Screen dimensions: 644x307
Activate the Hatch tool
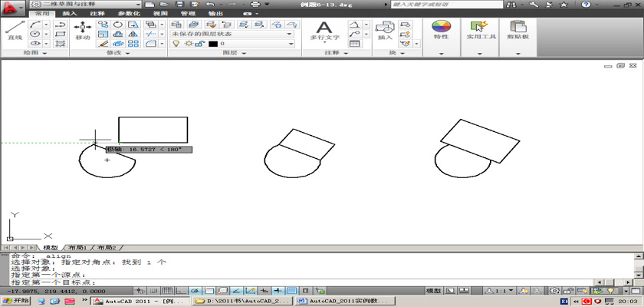61,44
